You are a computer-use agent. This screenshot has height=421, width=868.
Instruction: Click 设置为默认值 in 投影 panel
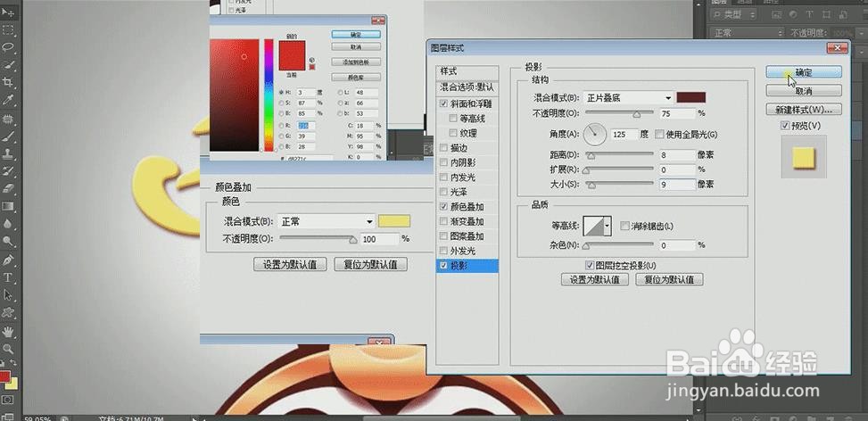coord(594,279)
